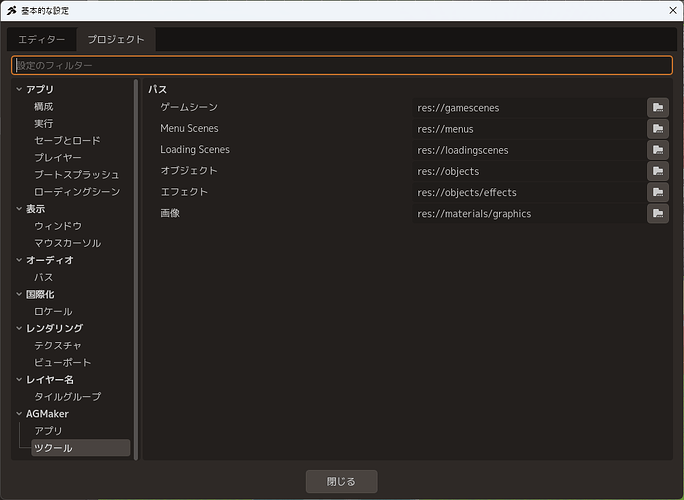
Task: Click the 閉じる button
Action: 342,481
